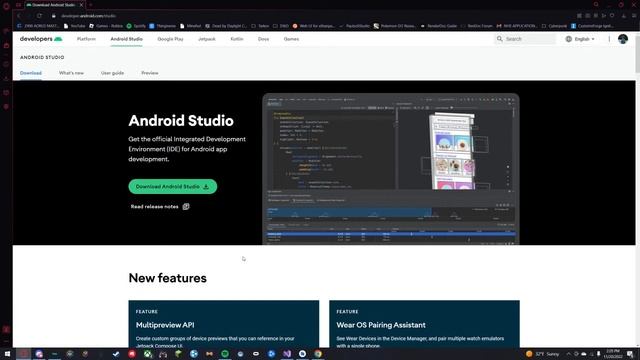Open the Dead by Daylight bookmark
640x360 pixels.
point(226,26)
